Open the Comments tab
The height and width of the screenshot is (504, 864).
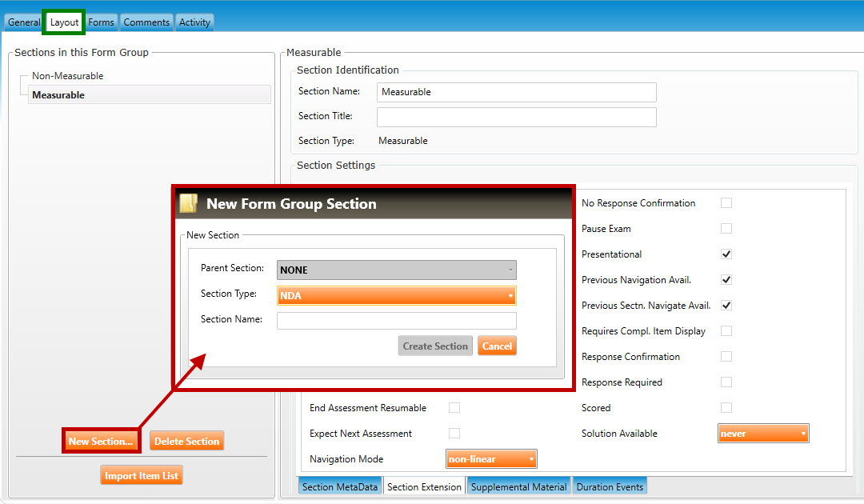[146, 22]
